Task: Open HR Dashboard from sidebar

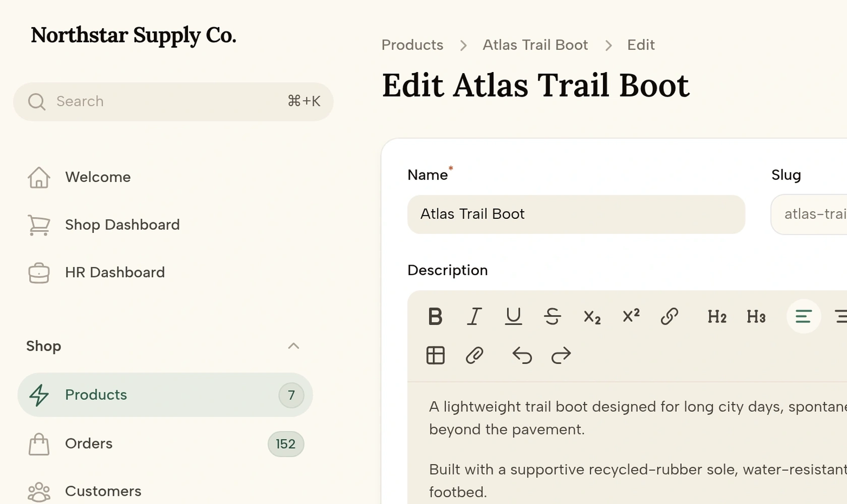Action: [165, 273]
